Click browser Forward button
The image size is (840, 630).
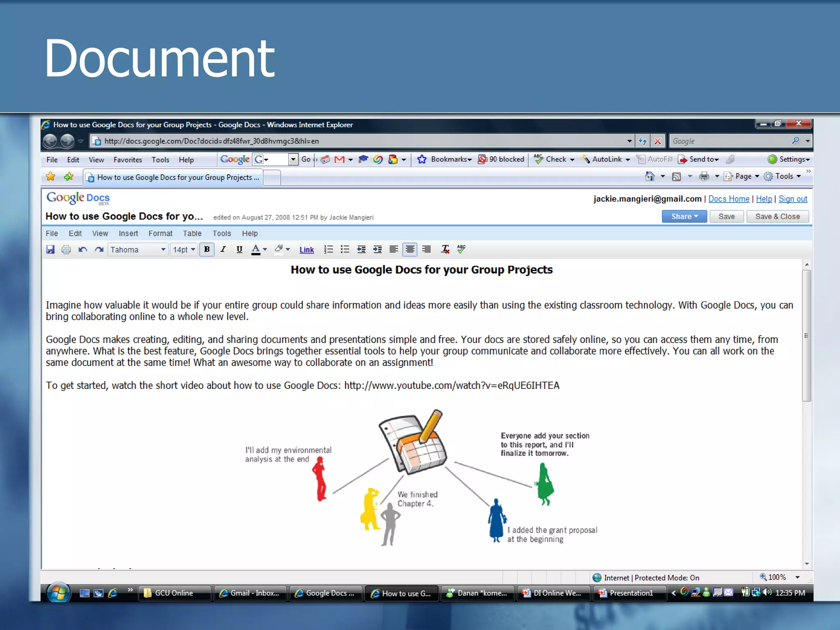pyautogui.click(x=67, y=141)
